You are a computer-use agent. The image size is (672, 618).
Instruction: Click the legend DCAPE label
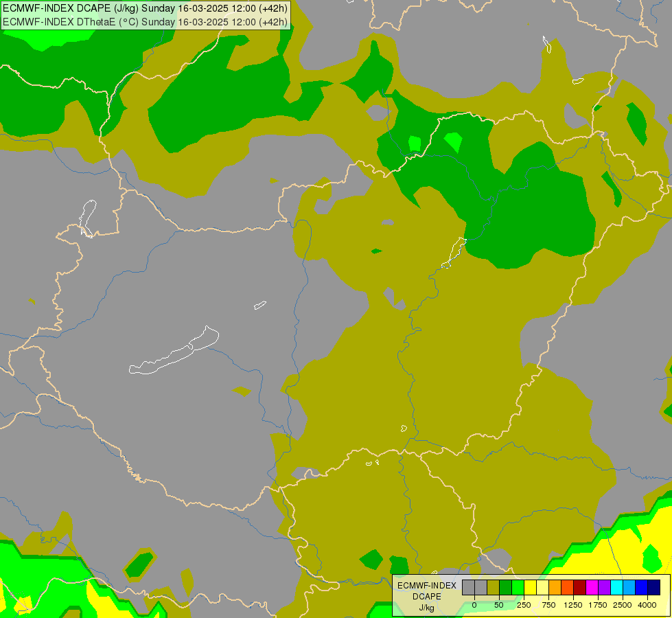click(x=427, y=597)
